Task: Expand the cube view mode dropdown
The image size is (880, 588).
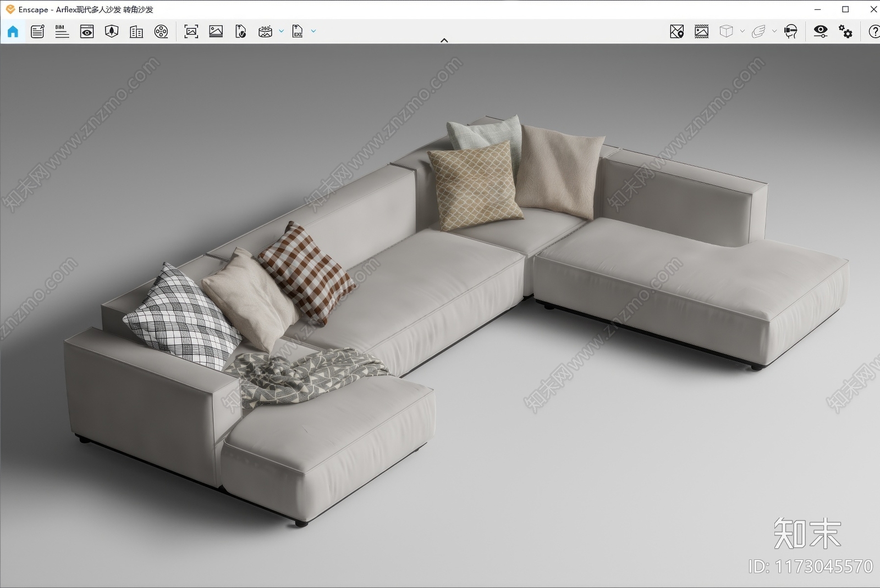Action: [x=742, y=31]
